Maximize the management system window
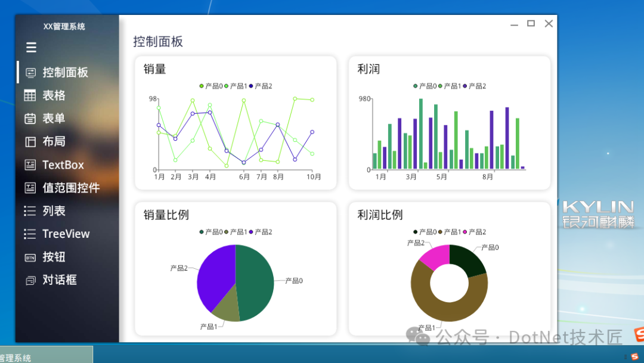644x363 pixels. point(531,24)
